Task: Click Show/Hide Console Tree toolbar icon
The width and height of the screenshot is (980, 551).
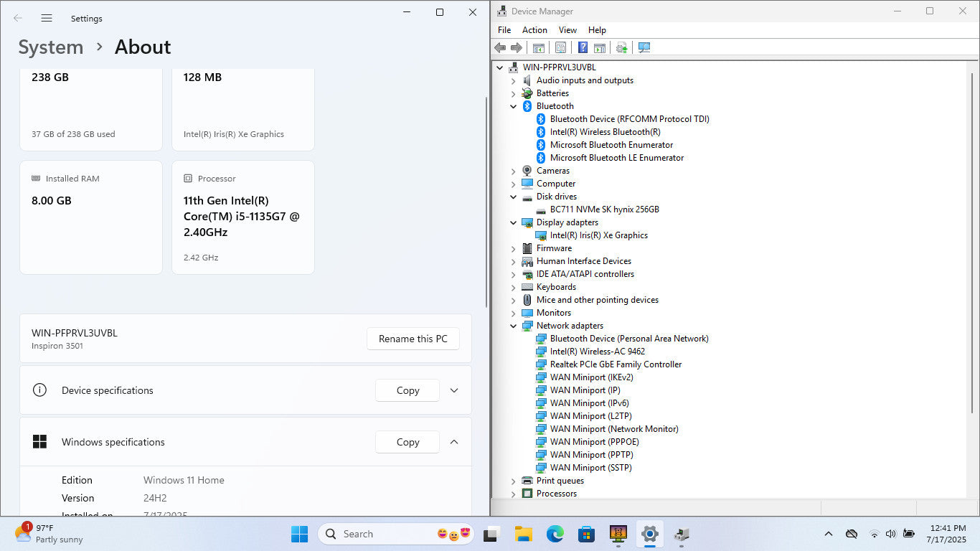Action: pyautogui.click(x=538, y=47)
